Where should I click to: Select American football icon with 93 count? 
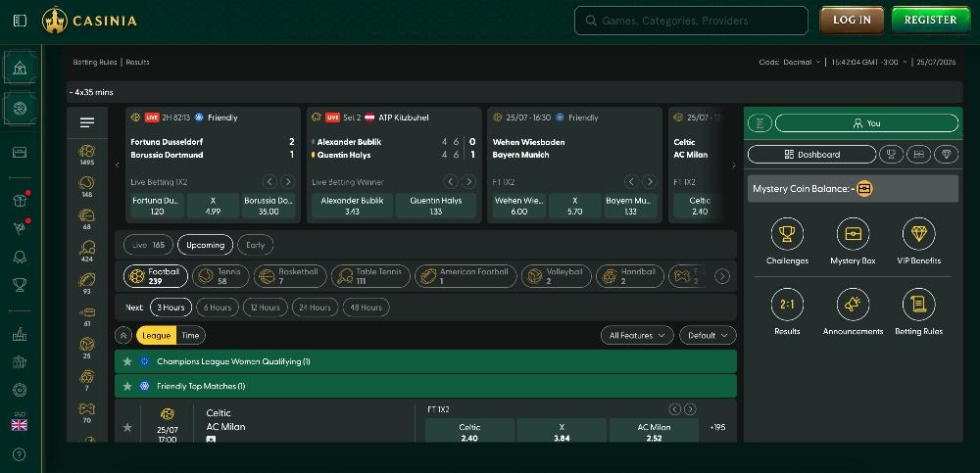tap(87, 284)
